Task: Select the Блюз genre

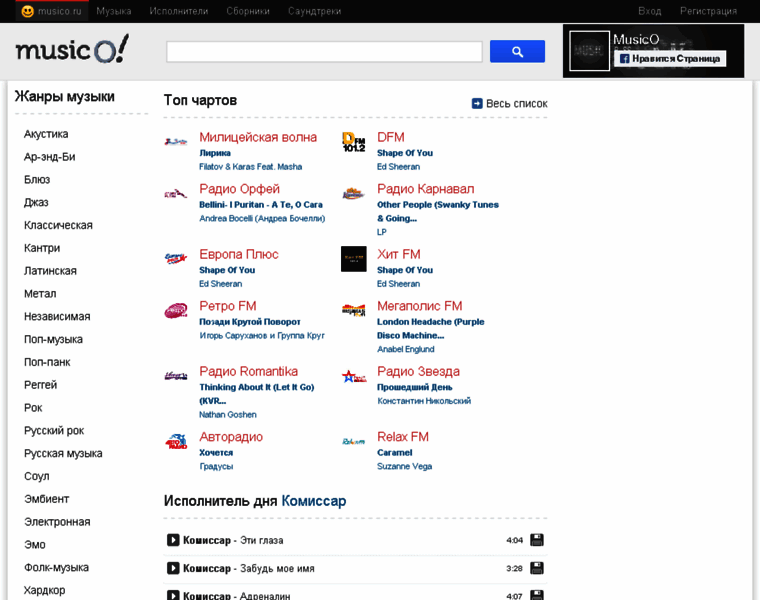Action: pos(37,180)
